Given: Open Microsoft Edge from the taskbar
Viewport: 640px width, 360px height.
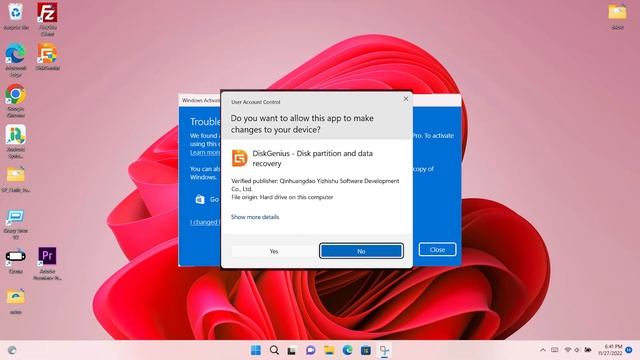Looking at the screenshot, I should 347,350.
